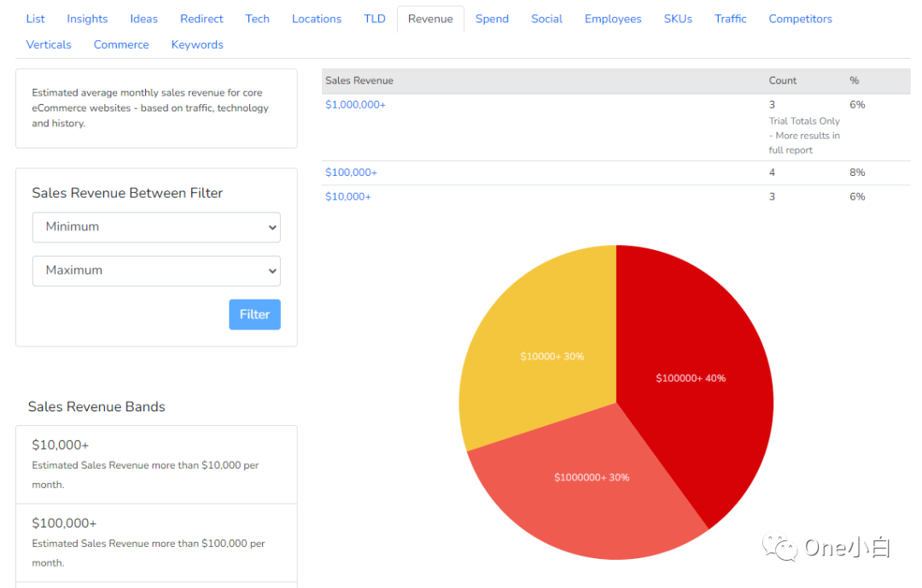Select the Keywords tab
Viewport: 922px width, 588px height.
point(197,44)
